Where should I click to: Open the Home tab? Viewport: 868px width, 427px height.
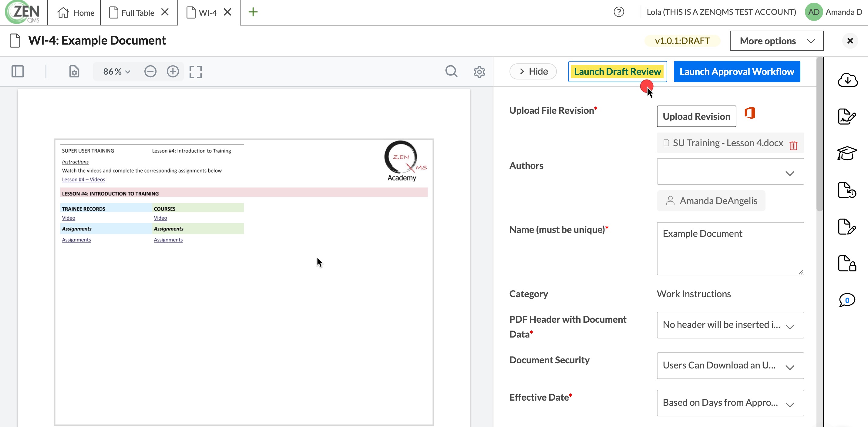(x=76, y=12)
